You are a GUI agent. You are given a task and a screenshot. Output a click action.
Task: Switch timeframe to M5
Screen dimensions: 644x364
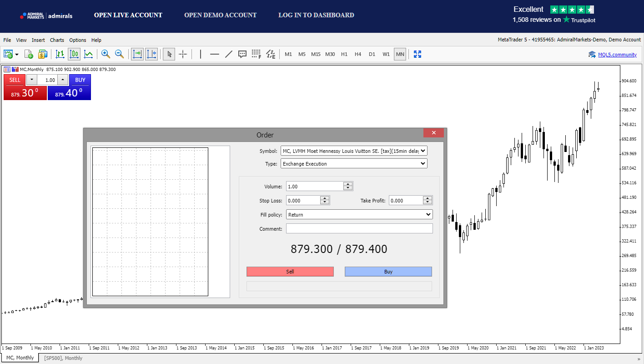point(302,54)
